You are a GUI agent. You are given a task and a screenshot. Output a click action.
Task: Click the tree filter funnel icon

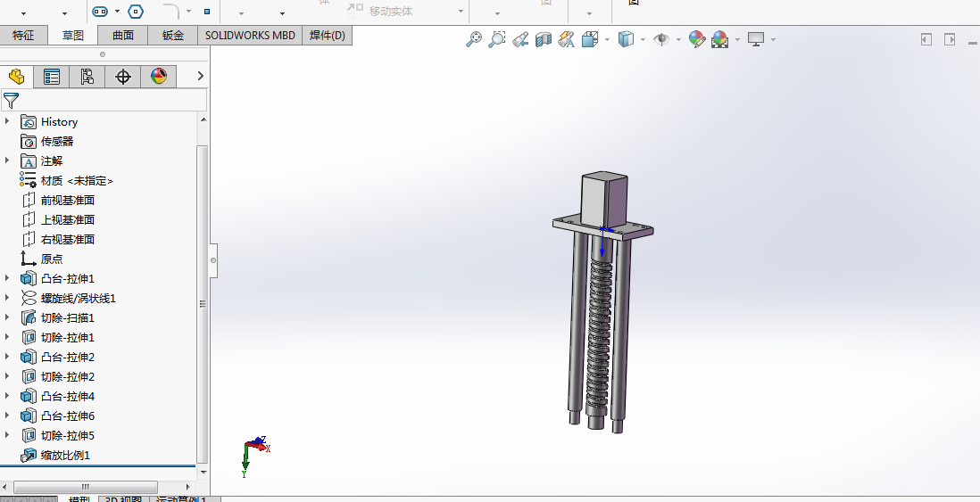[11, 100]
